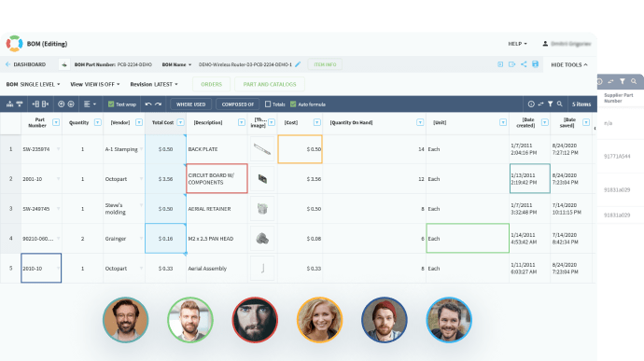Select the circuit board thumbnail image
Screen dimensions: 644x361
pyautogui.click(x=262, y=179)
